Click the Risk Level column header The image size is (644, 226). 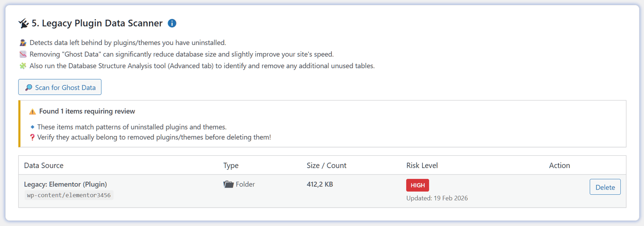click(x=422, y=166)
